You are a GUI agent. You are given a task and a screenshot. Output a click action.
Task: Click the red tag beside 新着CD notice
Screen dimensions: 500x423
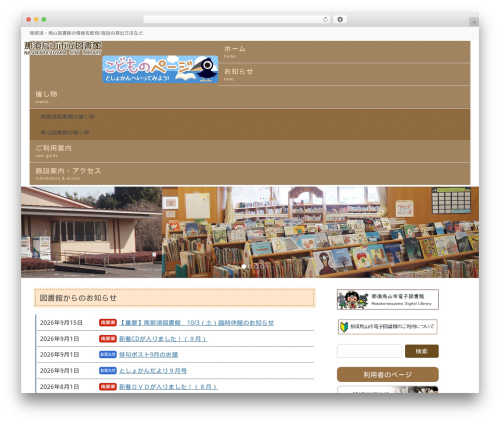click(x=108, y=339)
